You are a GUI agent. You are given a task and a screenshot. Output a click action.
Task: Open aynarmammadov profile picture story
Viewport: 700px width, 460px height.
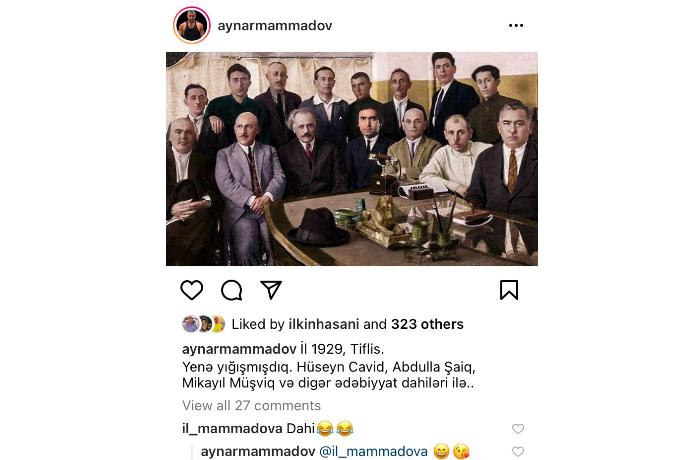(x=192, y=25)
